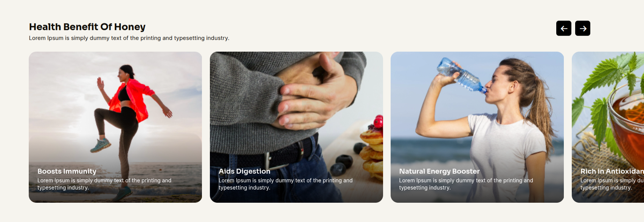Viewport: 644px width, 222px height.
Task: Click the Boosts Immunity title
Action: (x=67, y=171)
